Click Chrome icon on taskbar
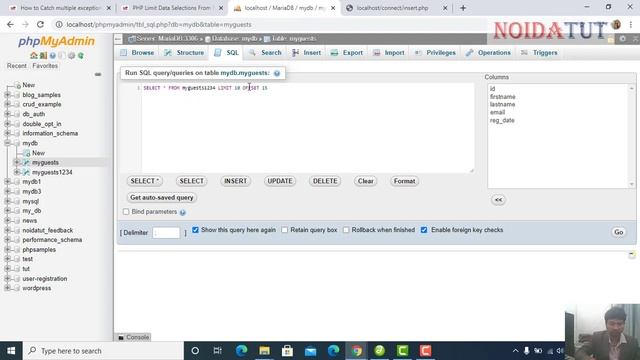 point(357,351)
